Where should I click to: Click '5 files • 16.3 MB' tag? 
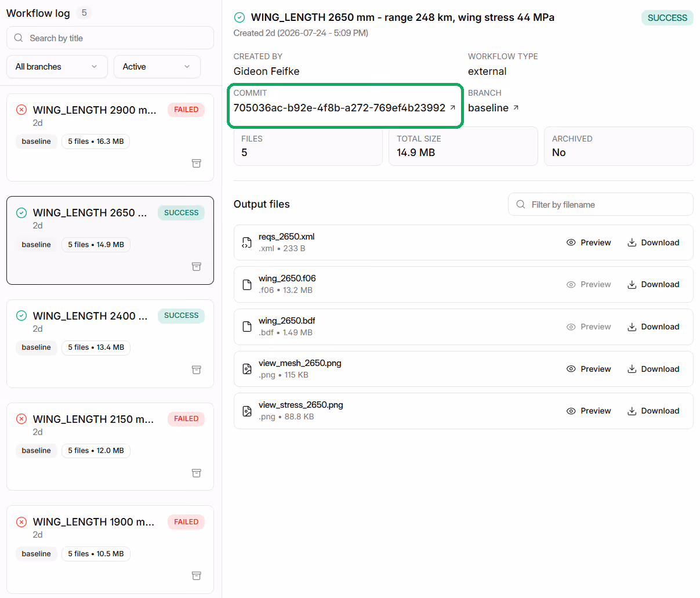click(x=96, y=142)
